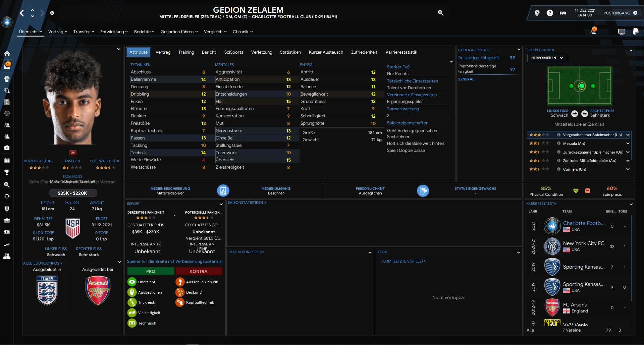Image resolution: width=644 pixels, height=345 pixels.
Task: Open the Squad shirt icon in the sidebar
Action: [7, 79]
